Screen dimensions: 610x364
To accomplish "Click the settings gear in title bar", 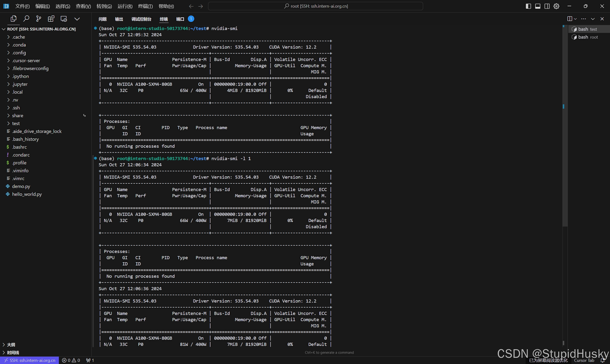I will pos(556,6).
